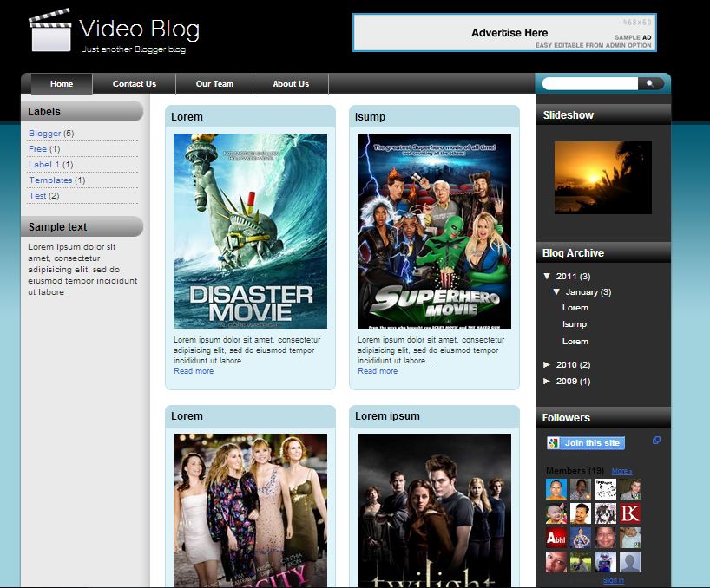Image resolution: width=710 pixels, height=588 pixels.
Task: Collapse the January archive month
Action: click(556, 291)
